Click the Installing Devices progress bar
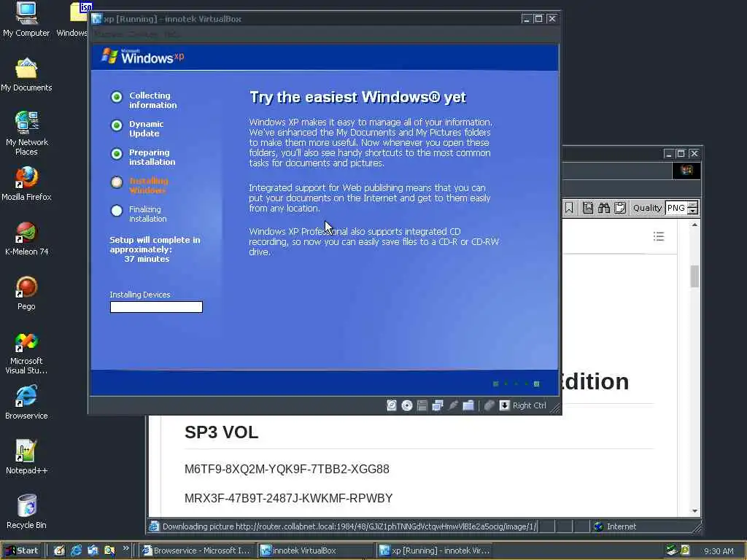747x560 pixels. [x=156, y=307]
